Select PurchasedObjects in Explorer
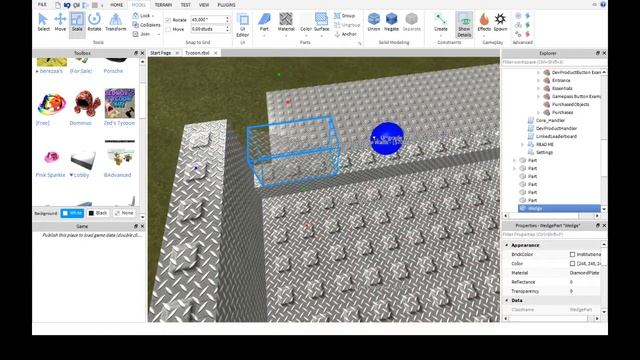This screenshot has height=360, width=640. (x=570, y=104)
